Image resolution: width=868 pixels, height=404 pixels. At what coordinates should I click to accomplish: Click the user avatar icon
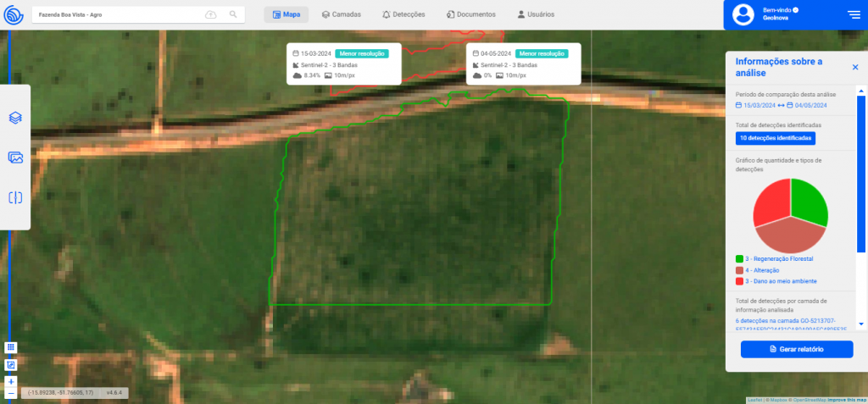[x=743, y=15]
